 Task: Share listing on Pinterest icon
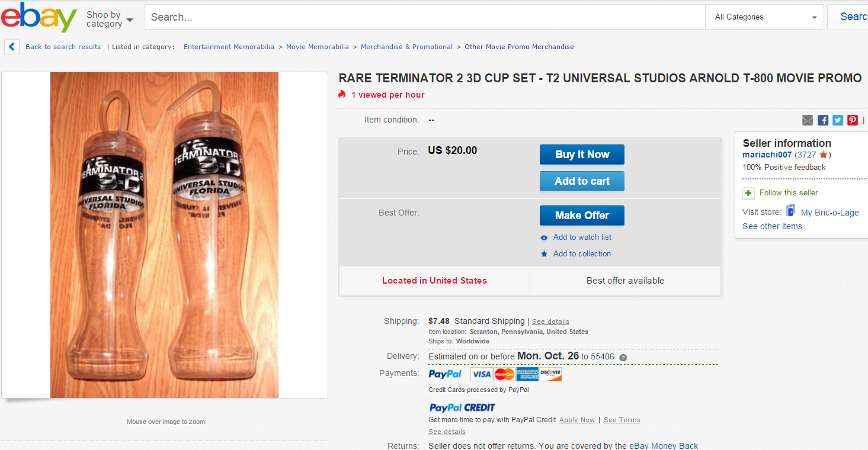853,120
